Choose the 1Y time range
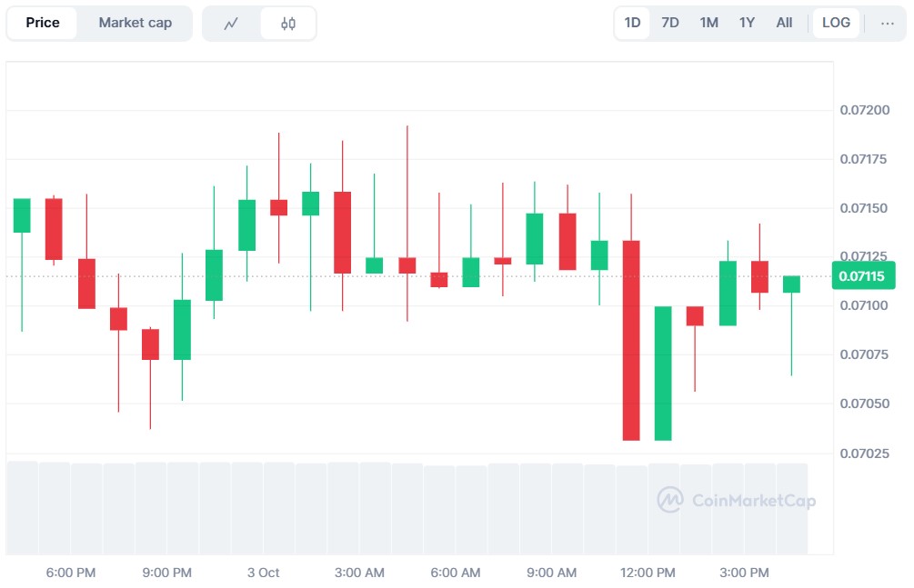 point(747,24)
